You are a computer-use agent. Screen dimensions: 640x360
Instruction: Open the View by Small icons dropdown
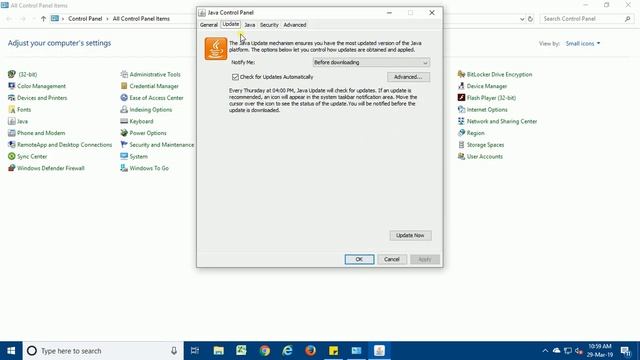point(583,43)
